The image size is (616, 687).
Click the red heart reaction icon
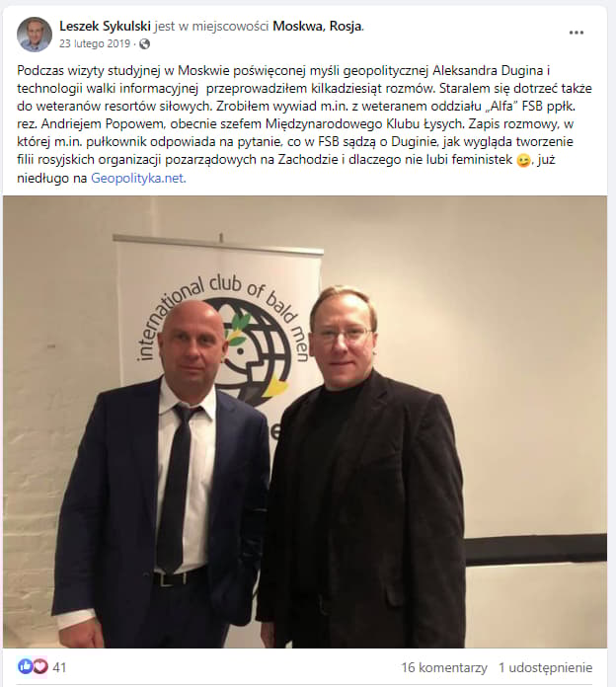tap(40, 667)
